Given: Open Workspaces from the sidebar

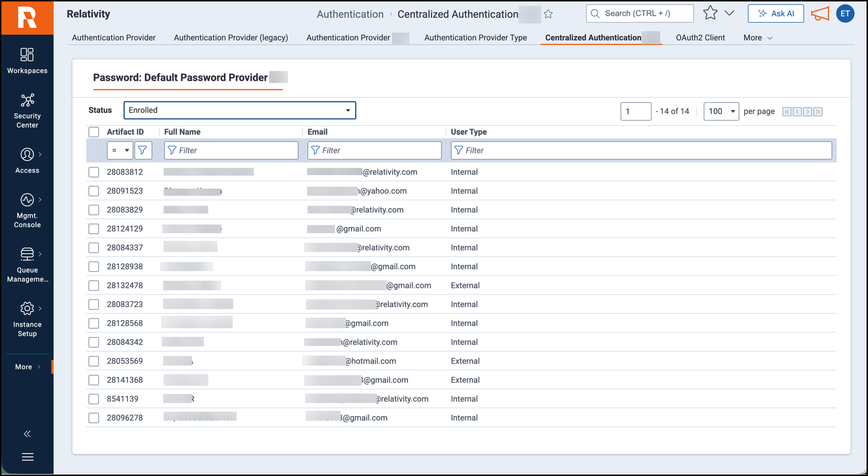Looking at the screenshot, I should (x=27, y=61).
